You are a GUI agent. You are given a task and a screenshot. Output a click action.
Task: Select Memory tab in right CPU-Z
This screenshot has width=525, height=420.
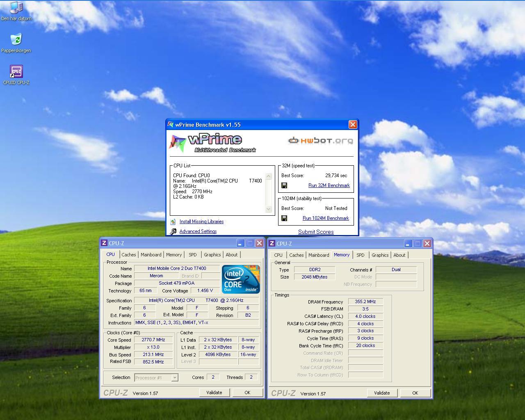[x=342, y=255]
